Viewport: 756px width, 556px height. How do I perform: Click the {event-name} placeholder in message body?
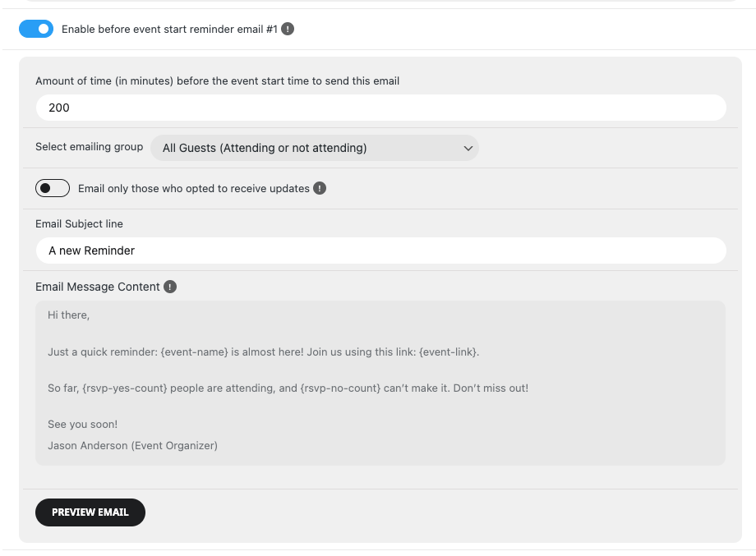click(x=194, y=352)
